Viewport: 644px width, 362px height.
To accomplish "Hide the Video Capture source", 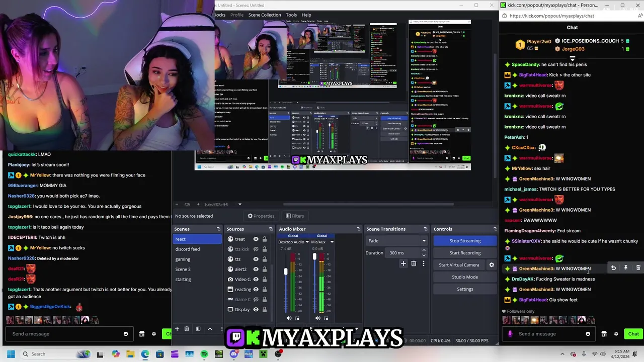I will (x=256, y=280).
